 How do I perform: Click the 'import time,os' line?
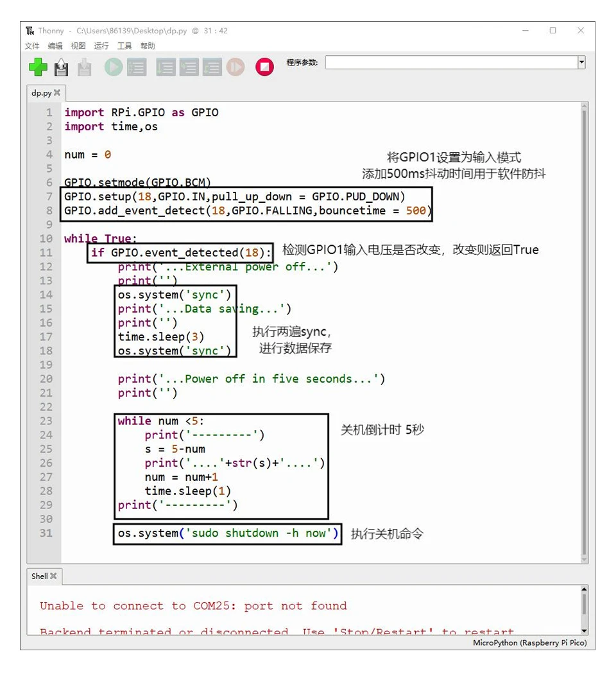[x=111, y=127]
